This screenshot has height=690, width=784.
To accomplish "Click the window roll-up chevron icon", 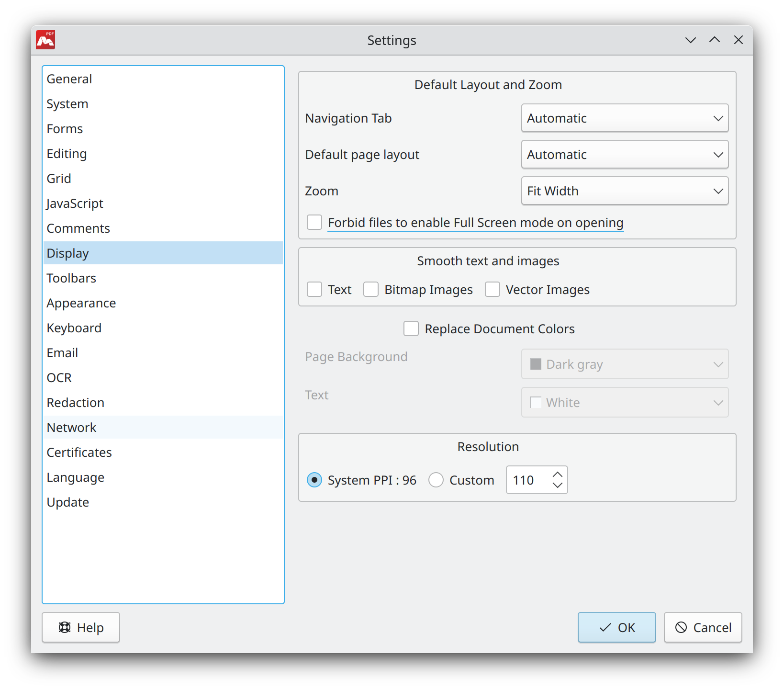I will tap(715, 40).
